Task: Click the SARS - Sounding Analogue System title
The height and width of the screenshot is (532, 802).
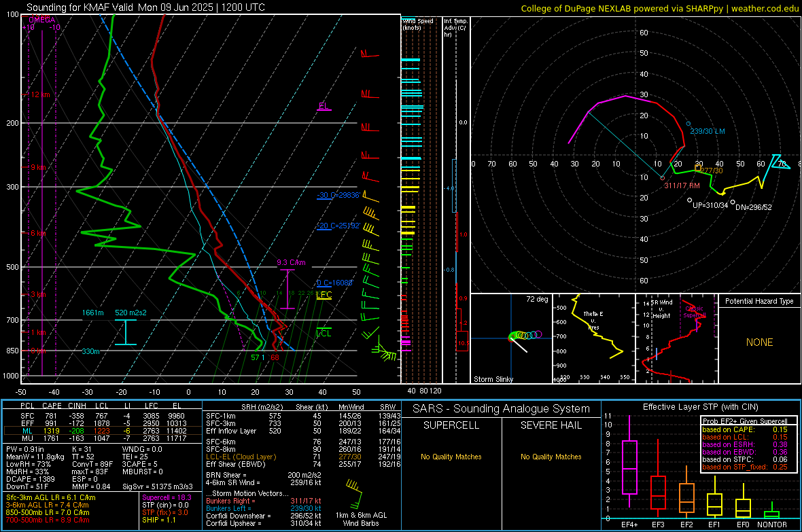Action: [502, 409]
